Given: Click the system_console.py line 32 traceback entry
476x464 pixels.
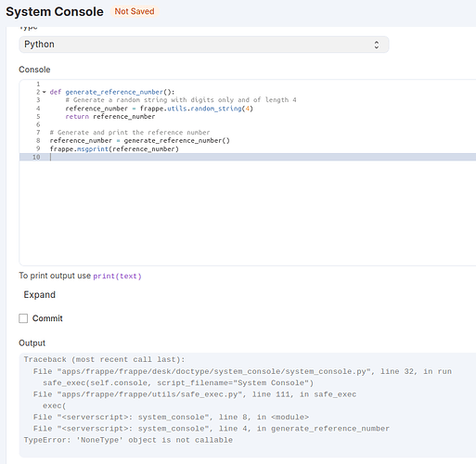Looking at the screenshot, I should click(x=242, y=371).
